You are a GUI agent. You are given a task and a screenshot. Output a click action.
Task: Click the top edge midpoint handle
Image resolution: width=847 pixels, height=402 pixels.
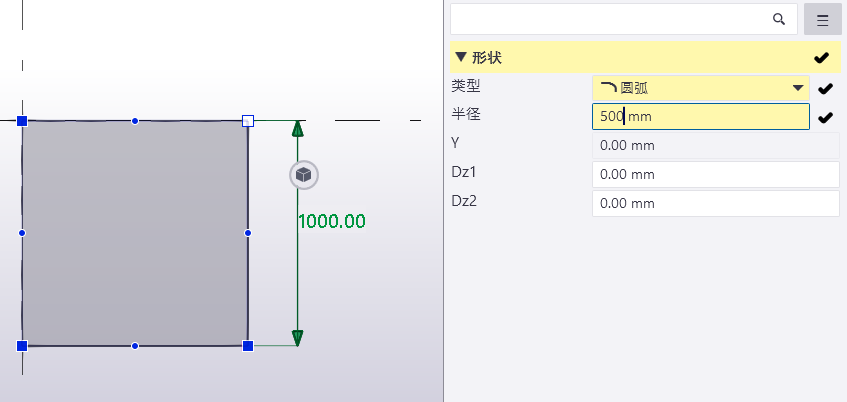click(135, 121)
